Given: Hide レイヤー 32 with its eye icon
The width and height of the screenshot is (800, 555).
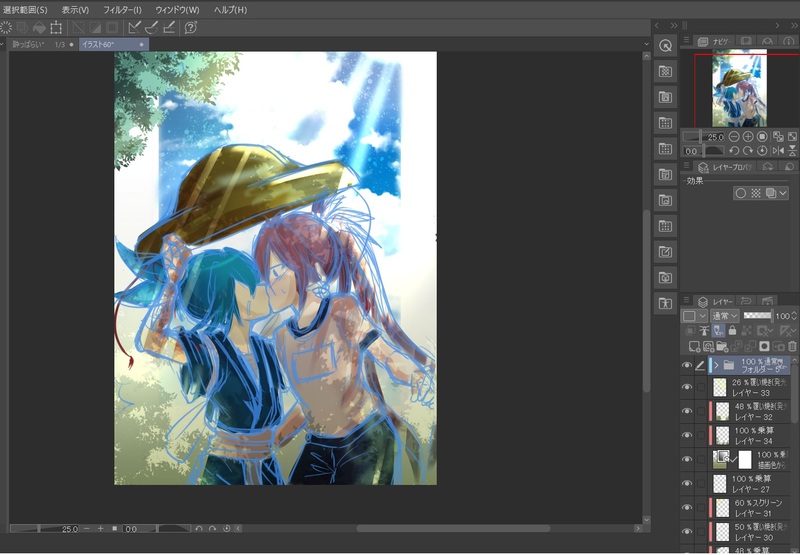Looking at the screenshot, I should click(x=687, y=411).
